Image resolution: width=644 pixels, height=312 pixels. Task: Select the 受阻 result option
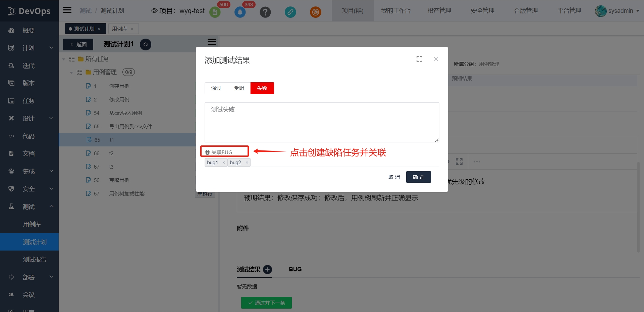239,88
